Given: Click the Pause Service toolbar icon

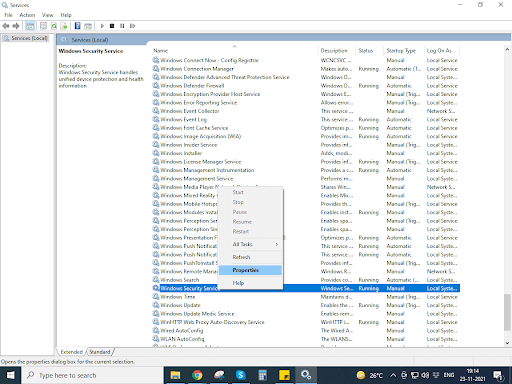Looking at the screenshot, I should [122, 26].
